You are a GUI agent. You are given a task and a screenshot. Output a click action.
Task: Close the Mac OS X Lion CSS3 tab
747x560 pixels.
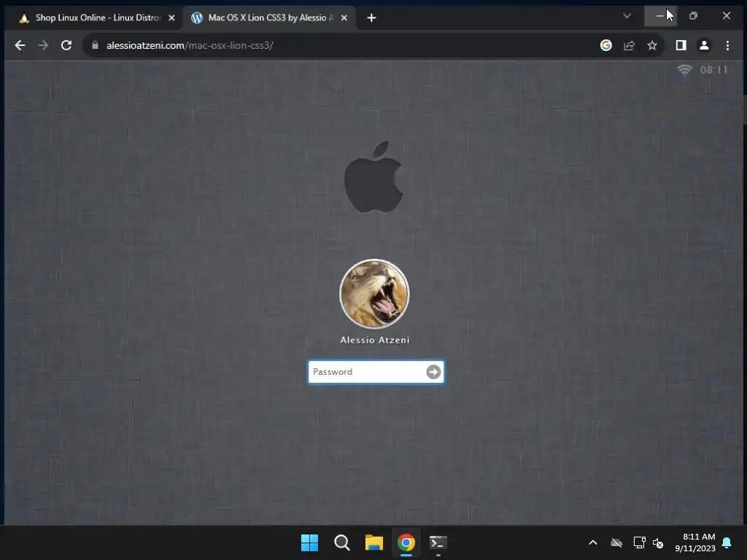coord(344,17)
